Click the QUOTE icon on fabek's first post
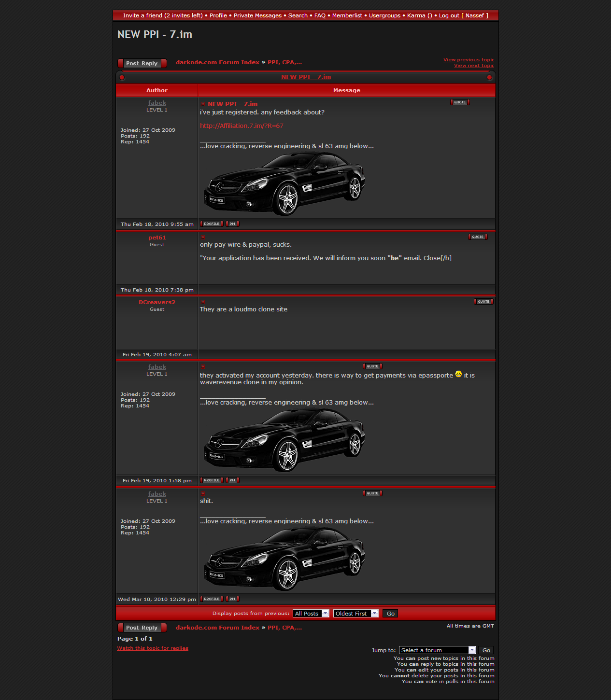 click(460, 102)
